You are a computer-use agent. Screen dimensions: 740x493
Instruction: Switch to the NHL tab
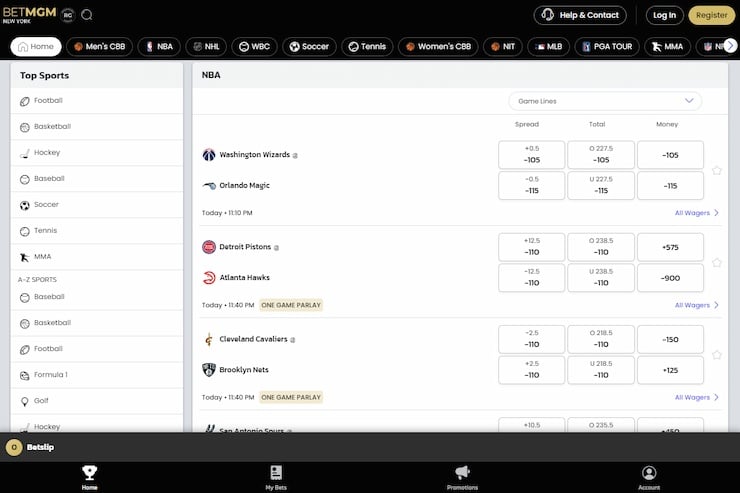tap(206, 47)
